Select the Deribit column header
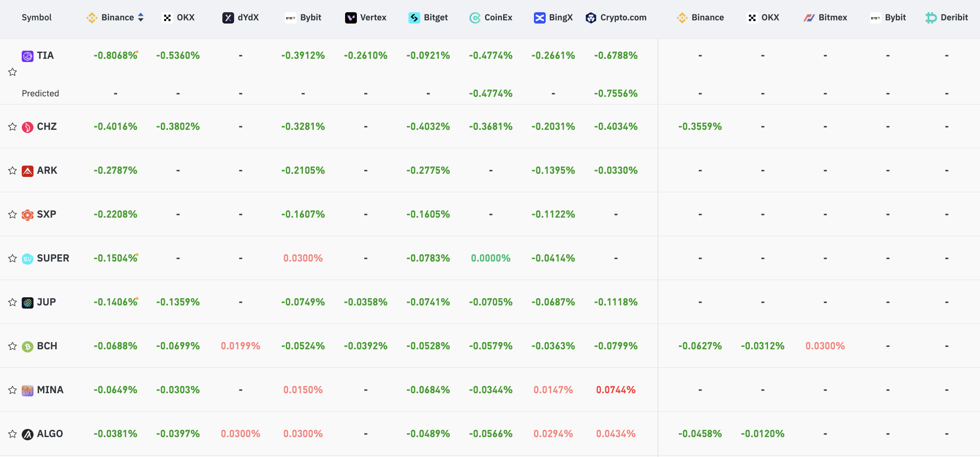Viewport: 980px width, 457px height. (x=946, y=18)
